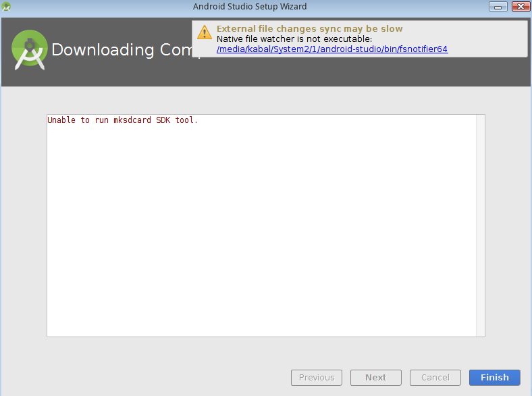
Task: Click the Android Studio title bar icon
Action: pyautogui.click(x=6, y=7)
